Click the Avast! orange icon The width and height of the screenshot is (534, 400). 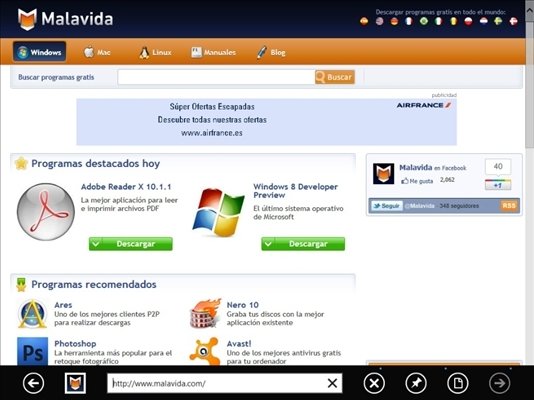tap(204, 351)
